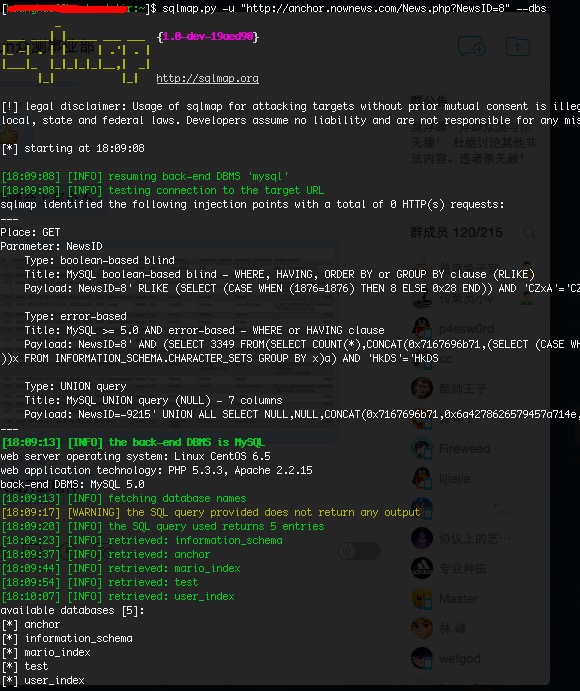
Task: Click 'retrieved: anchor' log line
Action: (x=106, y=555)
